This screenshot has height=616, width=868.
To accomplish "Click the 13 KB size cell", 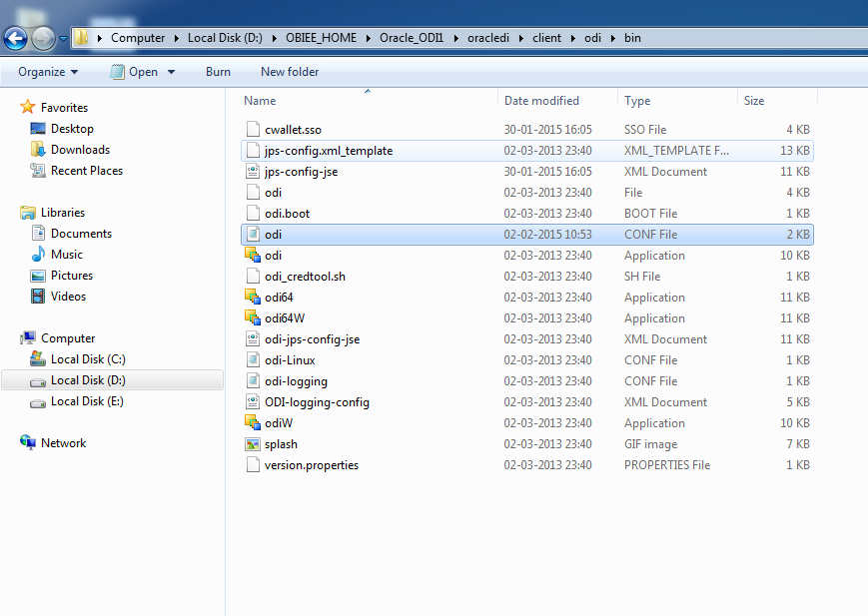I will click(x=795, y=151).
